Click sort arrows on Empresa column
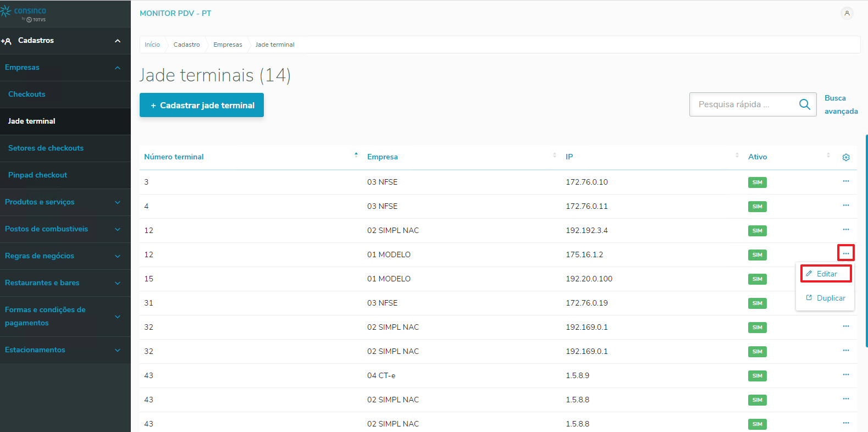The image size is (868, 432). pos(555,155)
